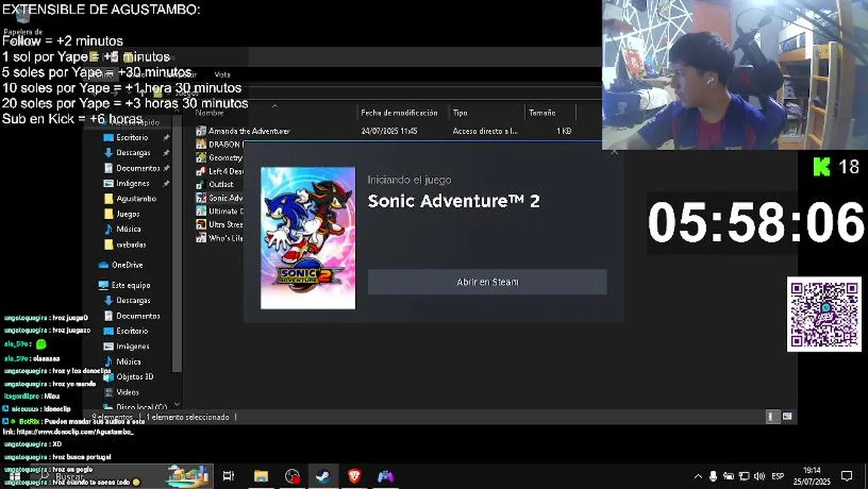Viewport: 868px width, 489px height.
Task: Open the Música folder above webadas
Action: pos(128,229)
